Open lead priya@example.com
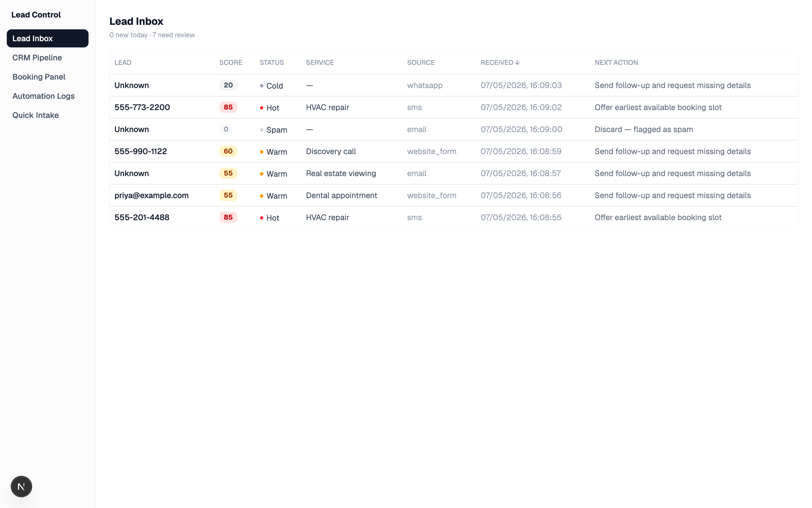The width and height of the screenshot is (812, 508). (151, 195)
